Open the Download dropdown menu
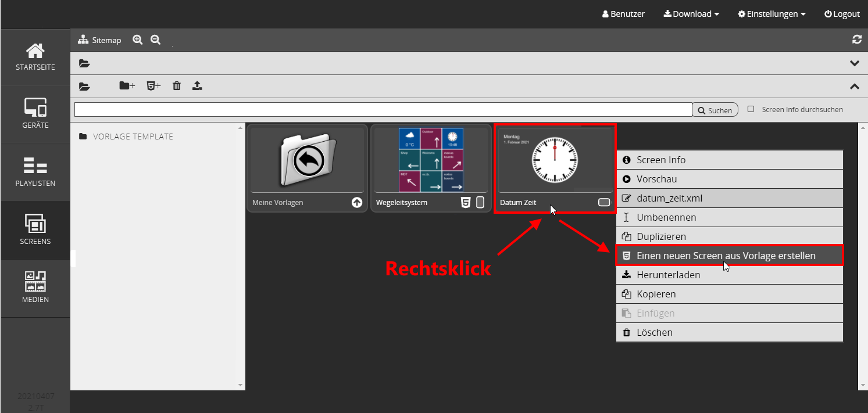The image size is (868, 413). coord(691,13)
